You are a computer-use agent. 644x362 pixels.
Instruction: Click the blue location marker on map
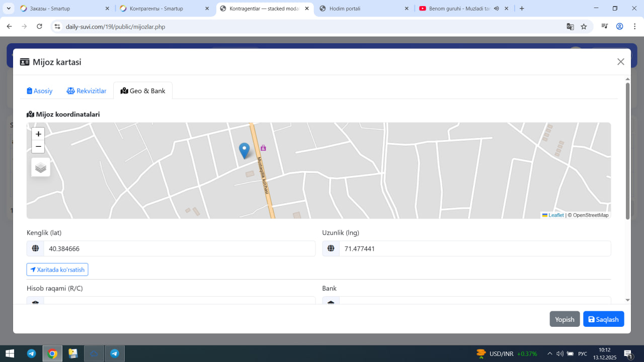pos(244,150)
